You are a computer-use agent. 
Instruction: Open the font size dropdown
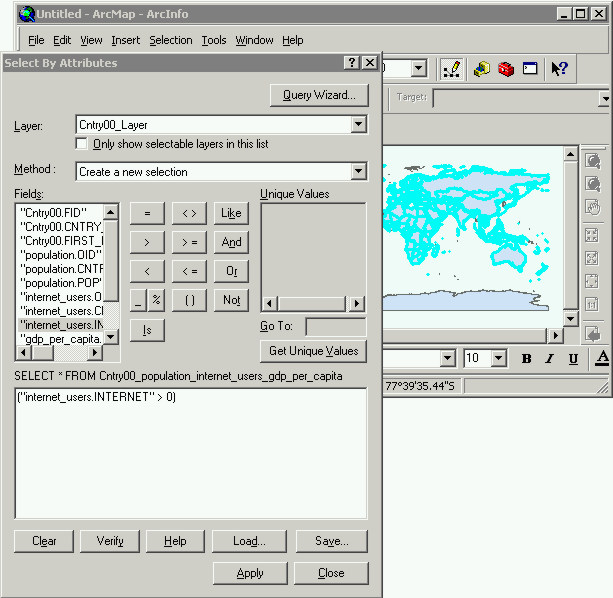pos(500,358)
